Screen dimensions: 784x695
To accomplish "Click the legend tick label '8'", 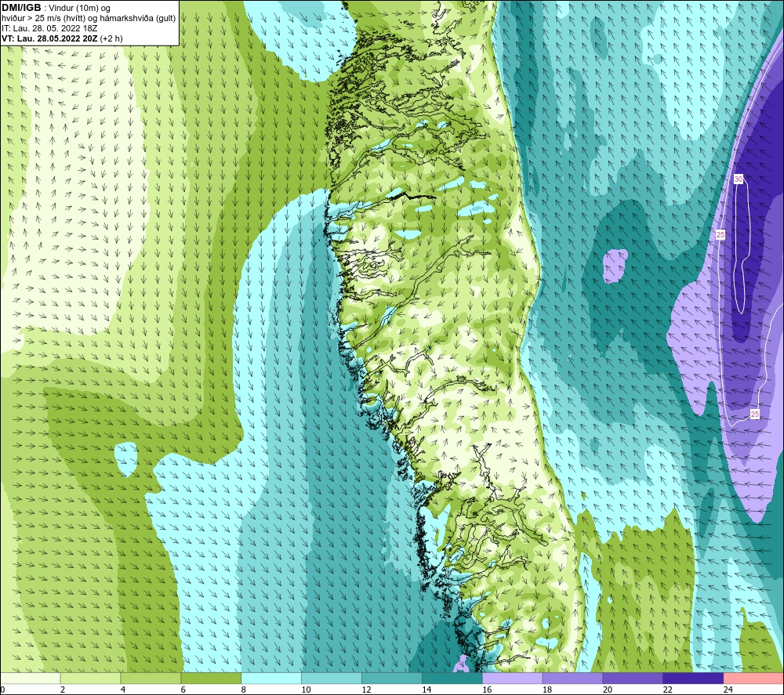I will click(x=244, y=690).
